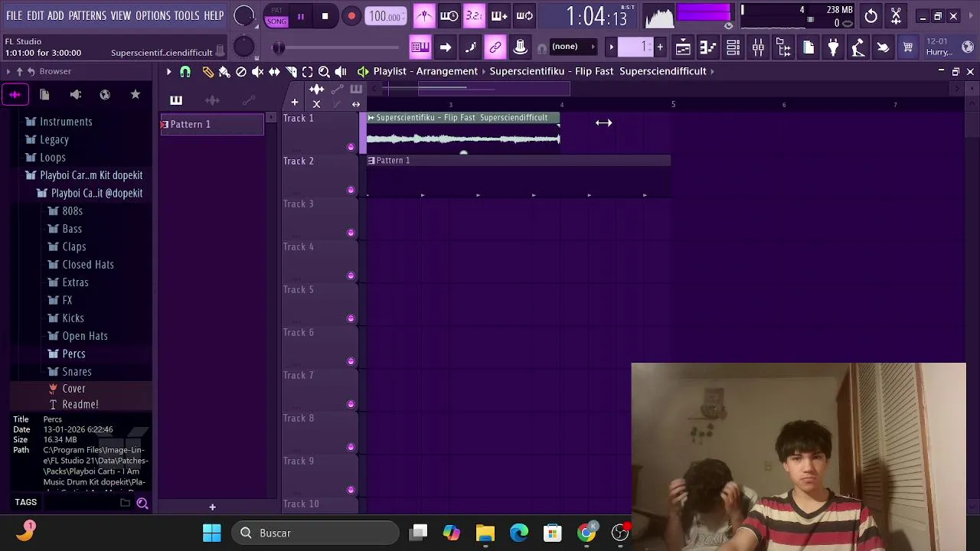The height and width of the screenshot is (551, 980).
Task: Switch Browser to the starred favorites tab
Action: coord(136,95)
